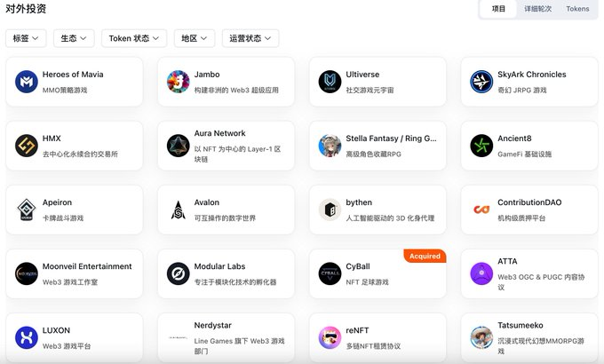Click the Nerdystar logo icon
Image resolution: width=604 pixels, height=364 pixels.
(x=178, y=337)
